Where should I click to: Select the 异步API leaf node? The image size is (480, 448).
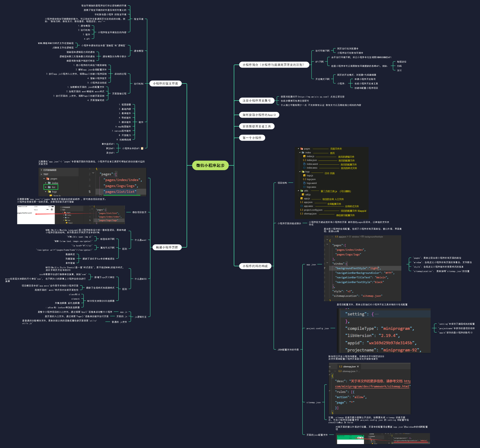tap(110, 153)
